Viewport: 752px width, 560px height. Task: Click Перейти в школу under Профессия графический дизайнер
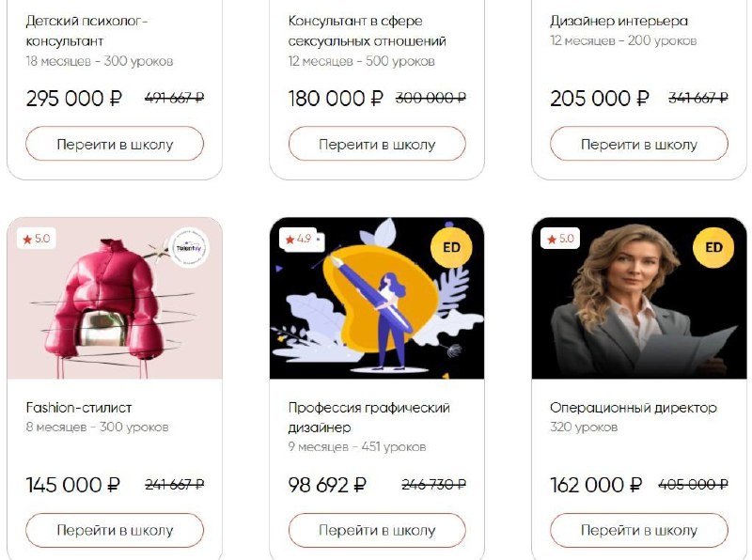pos(377,530)
